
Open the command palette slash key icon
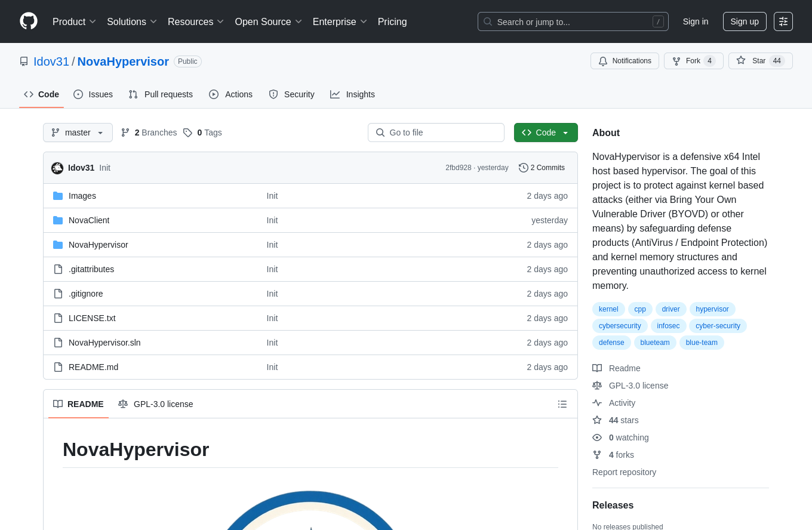(x=658, y=21)
